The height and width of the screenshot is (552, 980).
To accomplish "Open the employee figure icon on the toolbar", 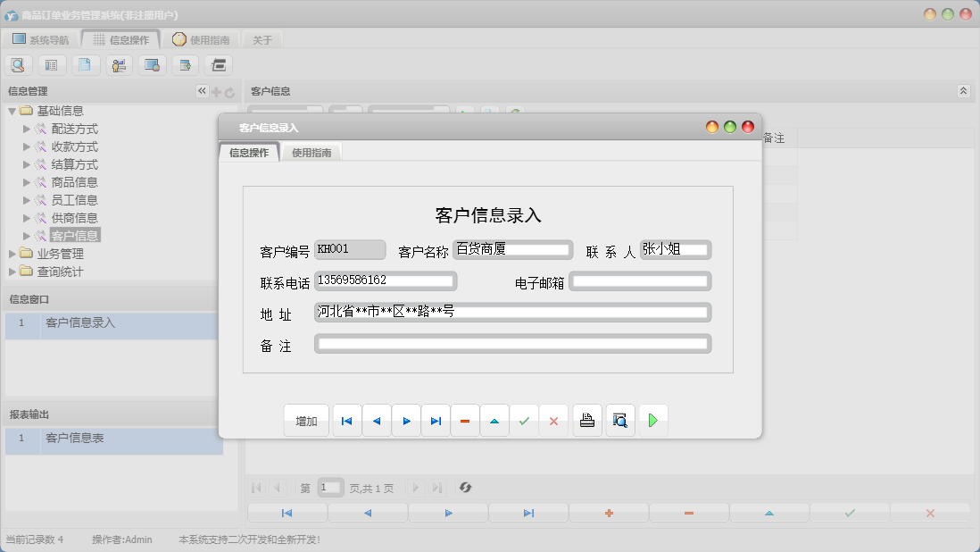I will tap(119, 64).
